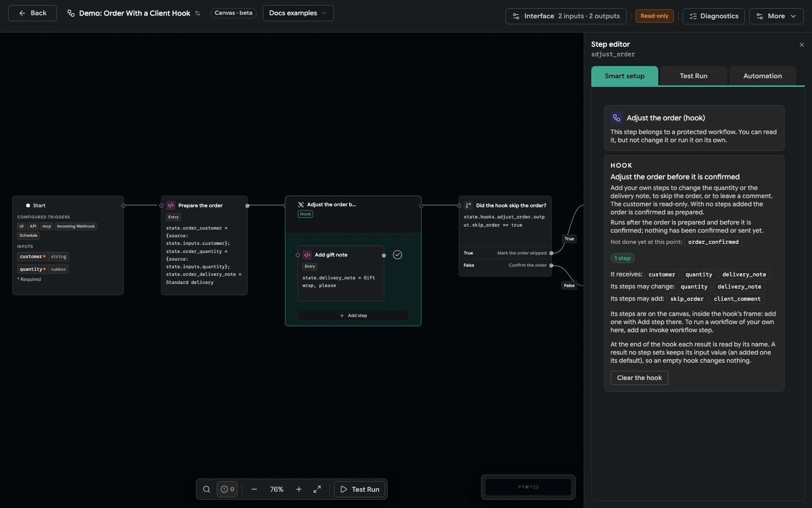Open the issues counter showing 0
Viewport: 812px width, 508px height.
(227, 489)
